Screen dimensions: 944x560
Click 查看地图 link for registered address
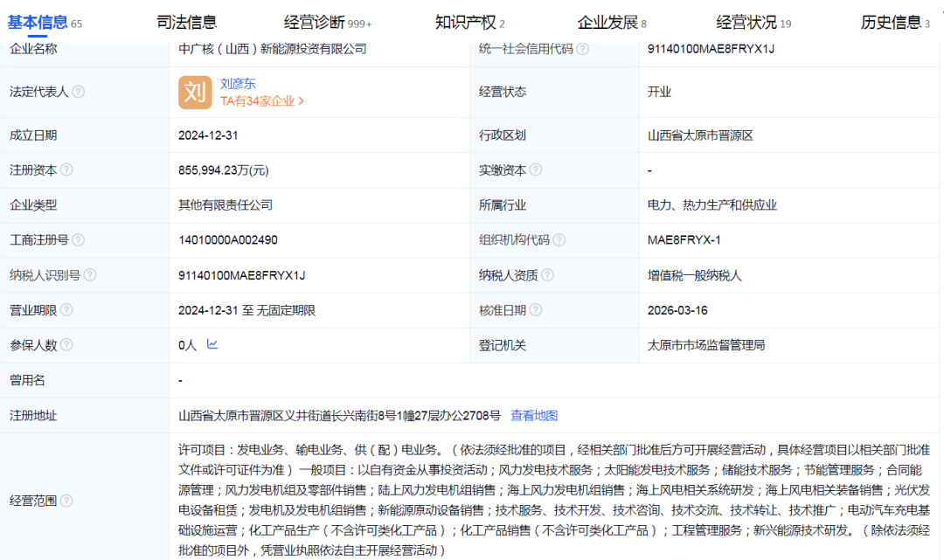click(x=534, y=416)
